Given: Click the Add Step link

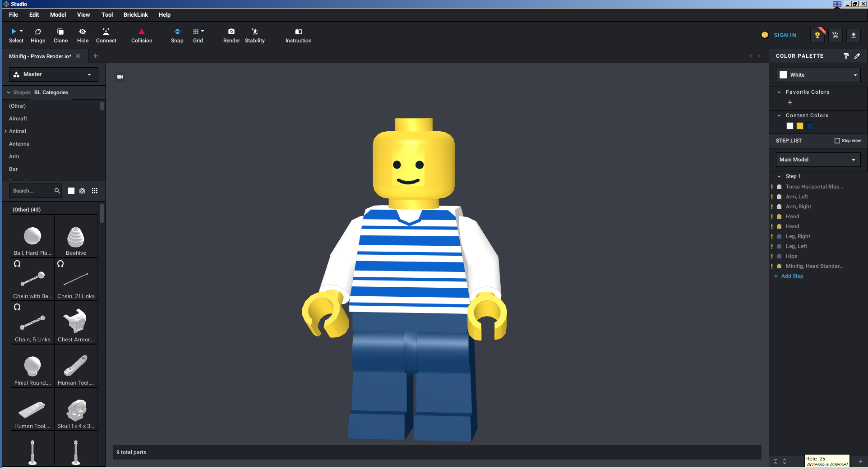Looking at the screenshot, I should (792, 276).
